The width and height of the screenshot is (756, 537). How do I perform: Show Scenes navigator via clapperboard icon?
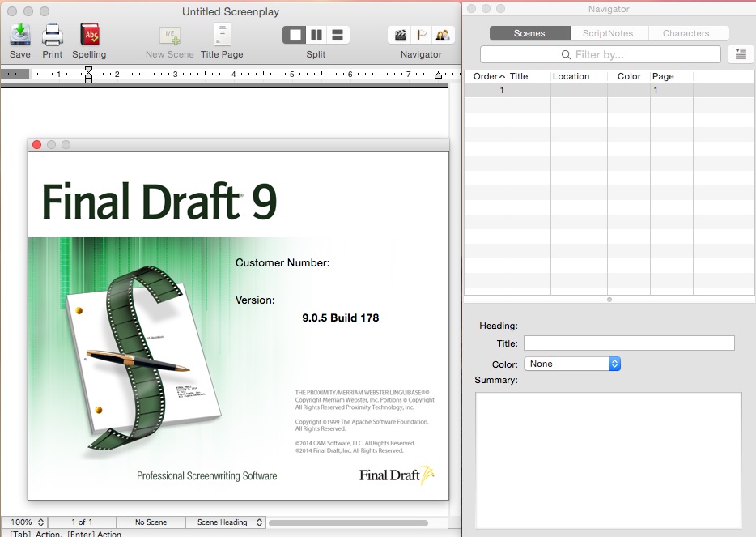tap(400, 35)
